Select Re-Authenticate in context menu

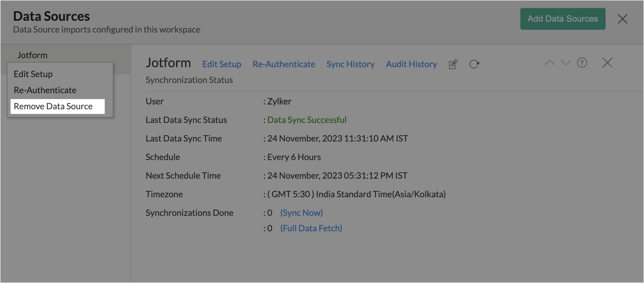(45, 90)
